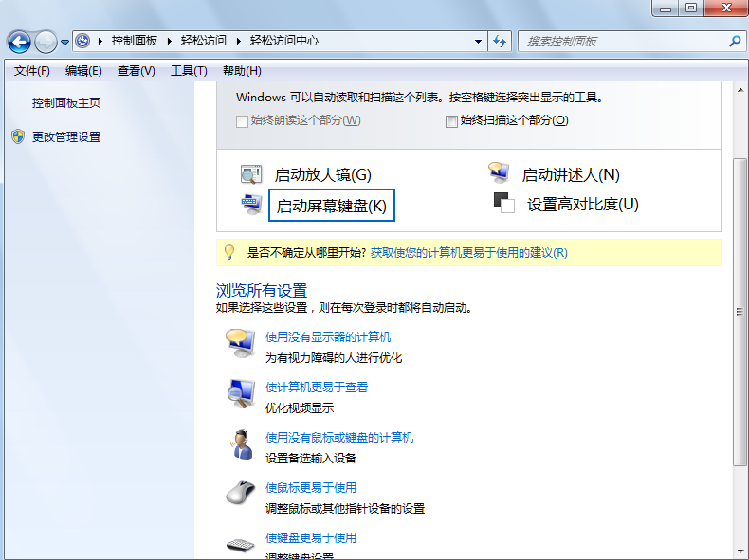Click the Magnifier icon beside 启动放大镜
Viewport: 749px width, 560px height.
coord(251,174)
